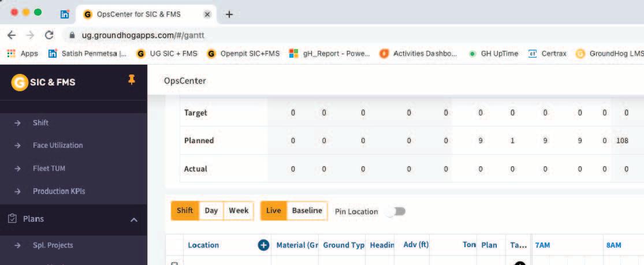Reload the page with the browser refresh icon
The image size is (644, 265).
click(49, 35)
